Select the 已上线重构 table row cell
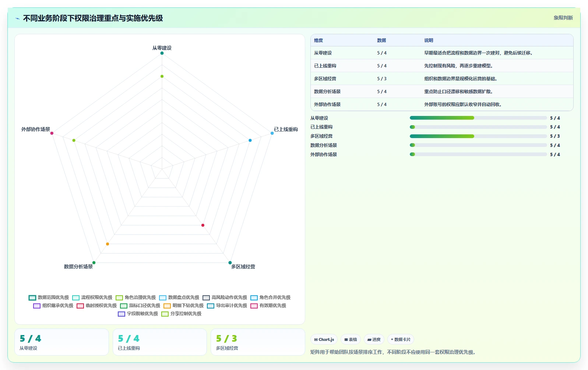Image resolution: width=588 pixels, height=370 pixels. [x=325, y=66]
